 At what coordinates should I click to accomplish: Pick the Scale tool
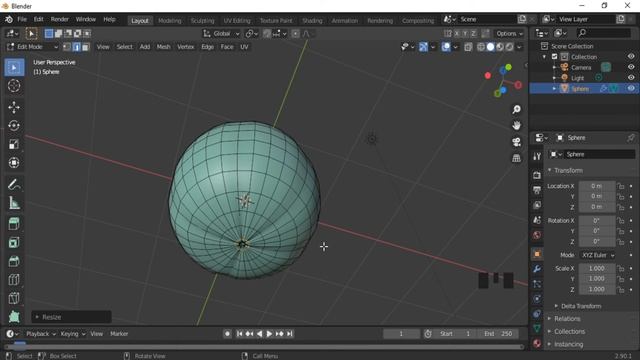14,144
